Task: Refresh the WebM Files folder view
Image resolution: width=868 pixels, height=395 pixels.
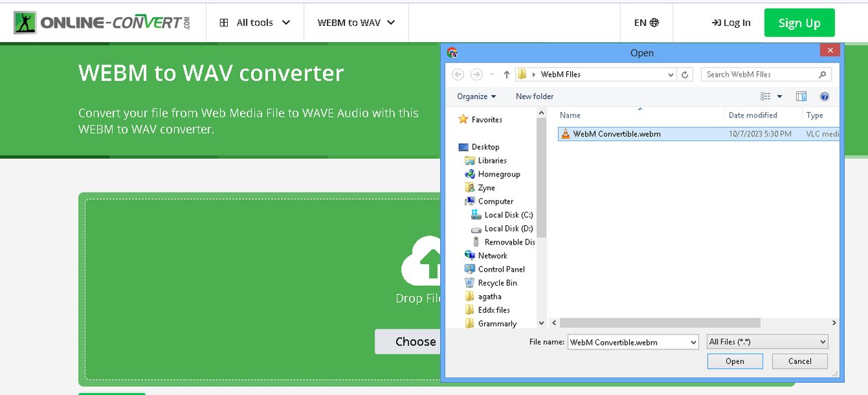Action: 685,74
